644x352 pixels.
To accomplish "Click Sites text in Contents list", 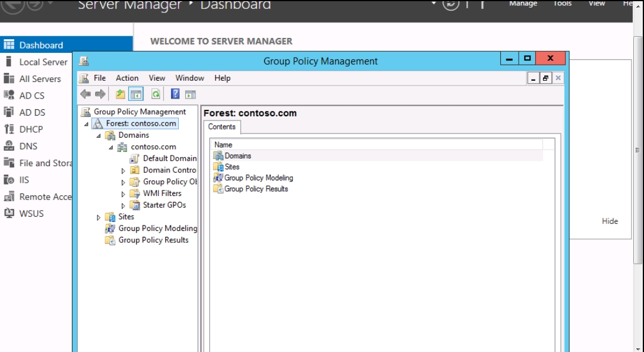I will click(x=232, y=167).
